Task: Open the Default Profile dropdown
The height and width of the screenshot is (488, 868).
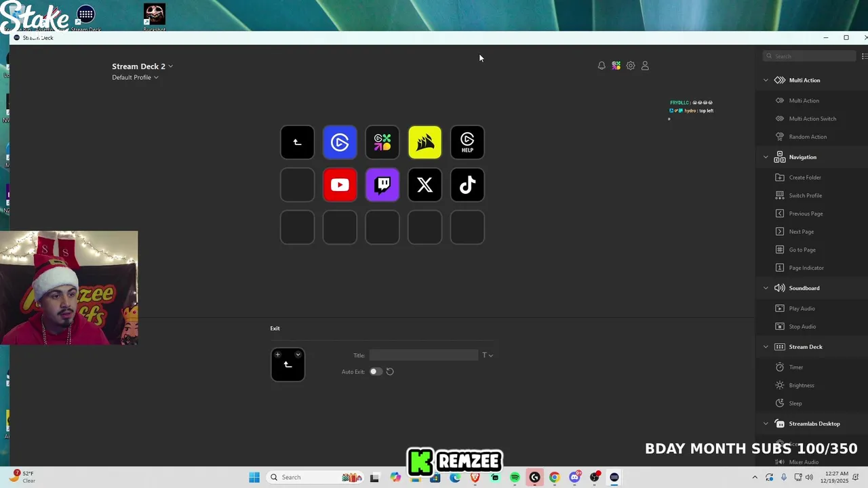Action: 135,77
